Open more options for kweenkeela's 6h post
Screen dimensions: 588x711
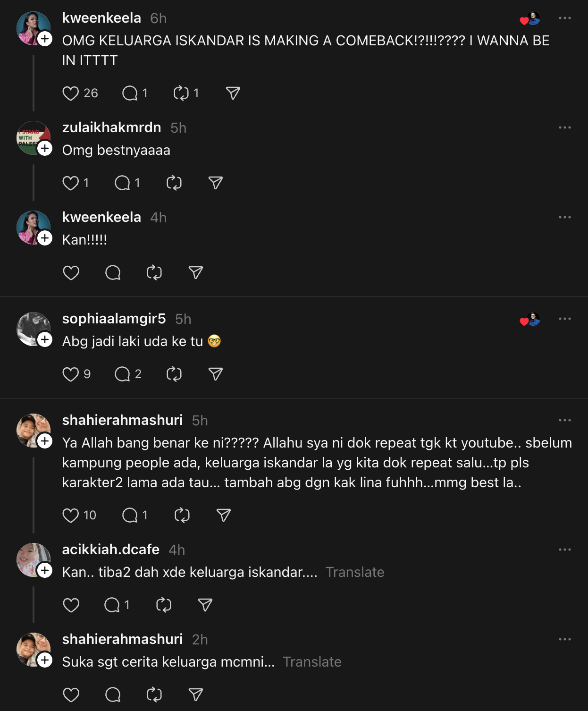tap(564, 18)
